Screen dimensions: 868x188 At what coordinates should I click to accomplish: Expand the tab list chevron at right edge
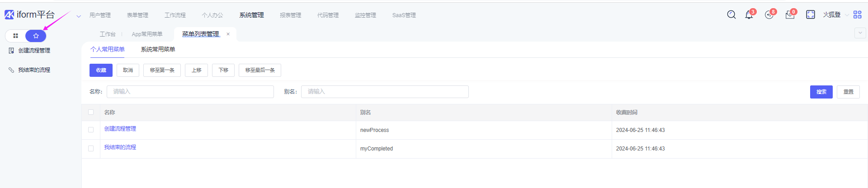click(x=860, y=33)
